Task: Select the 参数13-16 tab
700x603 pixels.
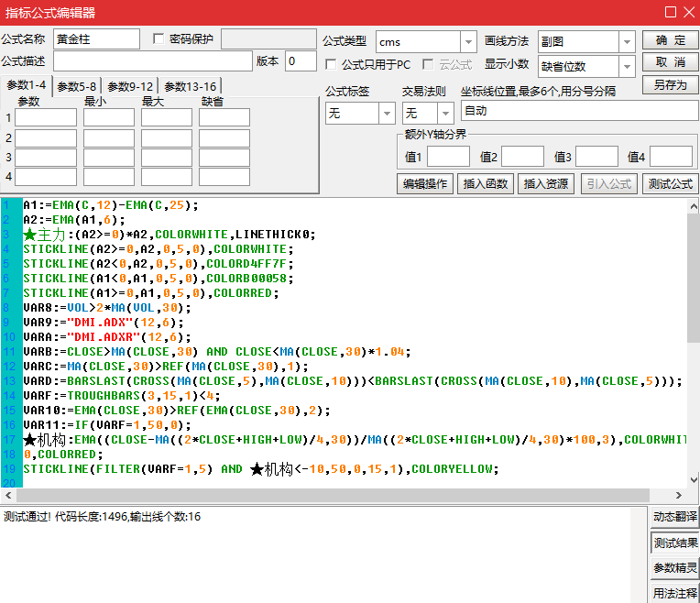Action: coord(191,86)
